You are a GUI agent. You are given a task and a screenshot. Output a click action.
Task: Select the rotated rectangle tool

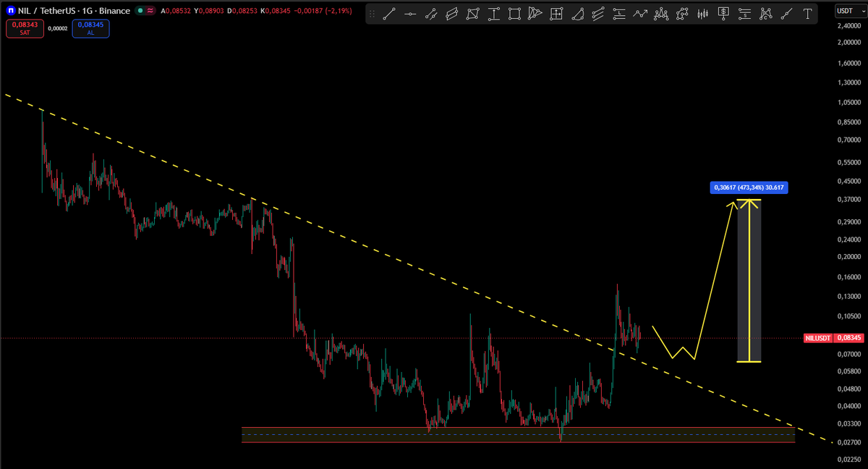(473, 13)
